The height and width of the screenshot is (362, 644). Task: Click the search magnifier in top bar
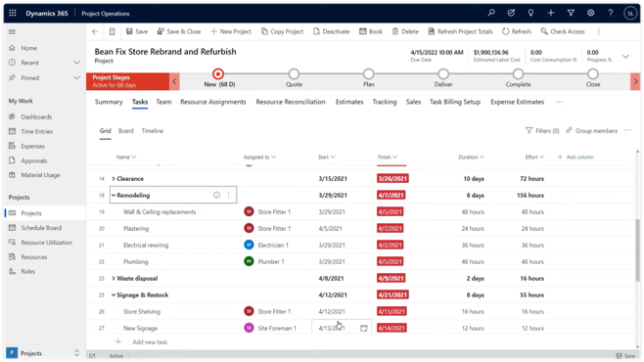(491, 13)
